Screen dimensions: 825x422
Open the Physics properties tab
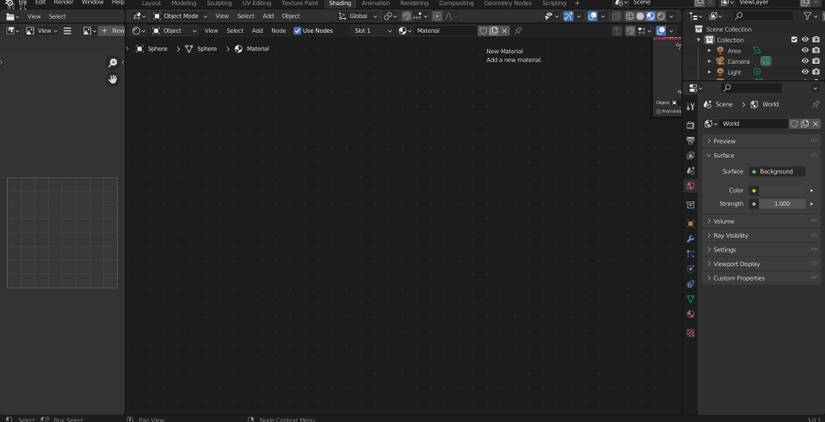pyautogui.click(x=690, y=269)
